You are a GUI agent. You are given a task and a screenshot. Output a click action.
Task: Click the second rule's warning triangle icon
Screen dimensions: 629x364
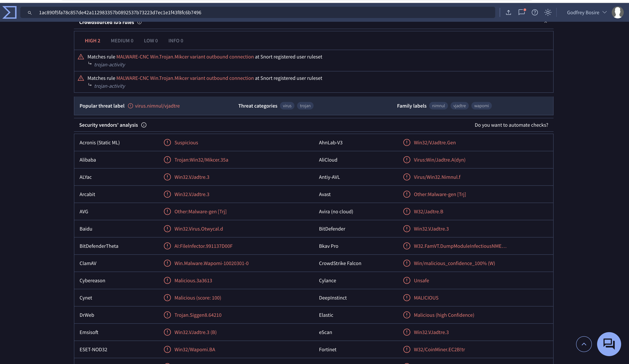click(81, 78)
